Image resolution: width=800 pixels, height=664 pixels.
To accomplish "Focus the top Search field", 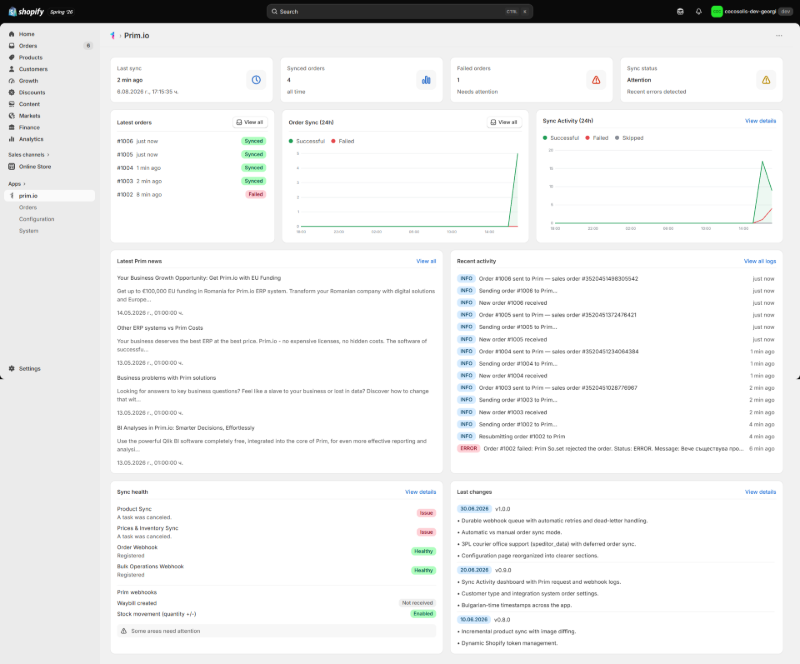I will 399,11.
